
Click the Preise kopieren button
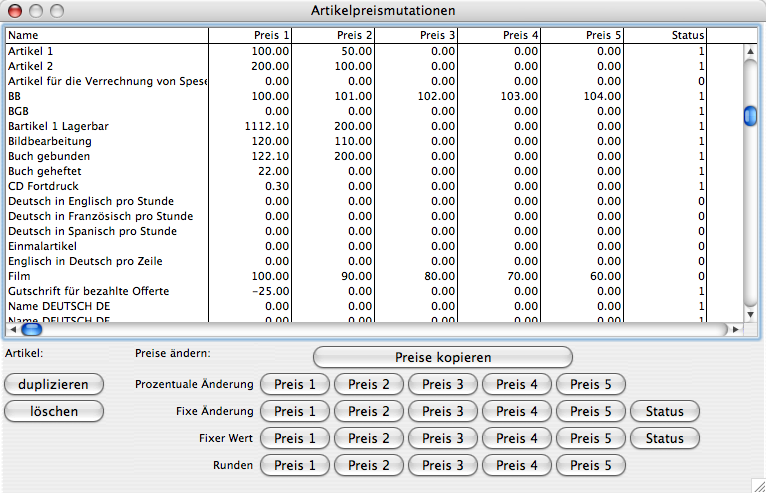pos(442,357)
